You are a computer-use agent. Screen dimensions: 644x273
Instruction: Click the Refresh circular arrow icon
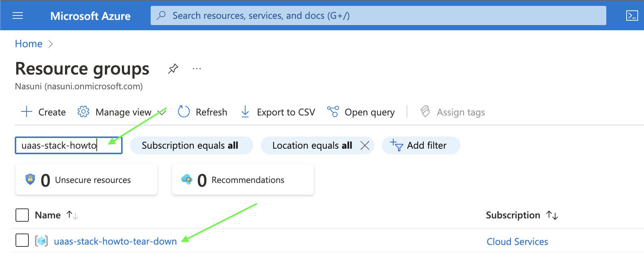tap(184, 111)
